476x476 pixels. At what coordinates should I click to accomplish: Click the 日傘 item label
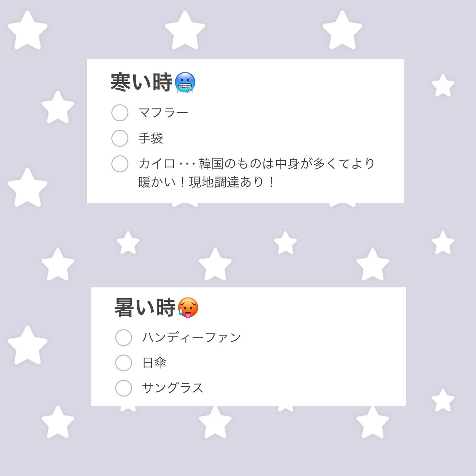click(154, 363)
